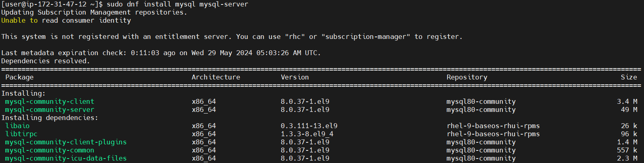
Task: Click the Architecture column header
Action: click(216, 77)
